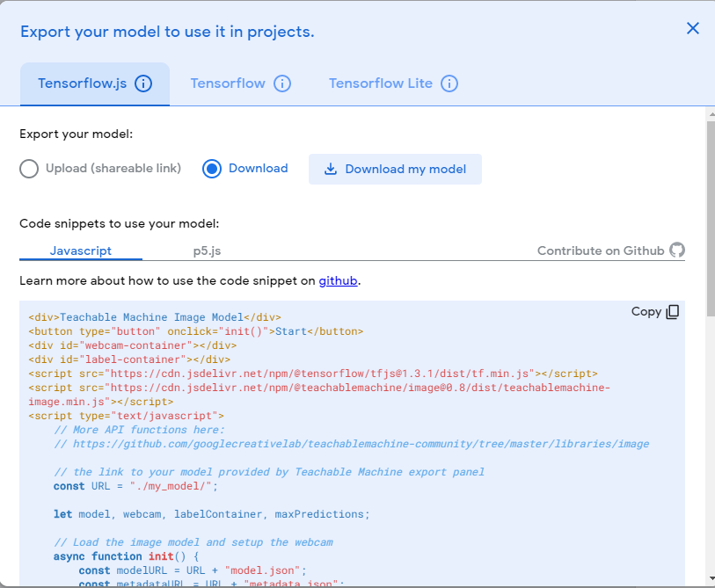Screen dimensions: 715x588
Task: Click the button onclick init() code line
Action: 195,331
